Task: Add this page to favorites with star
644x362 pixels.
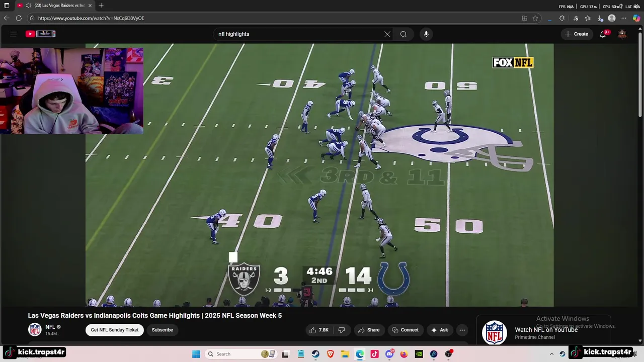Action: coord(535,18)
